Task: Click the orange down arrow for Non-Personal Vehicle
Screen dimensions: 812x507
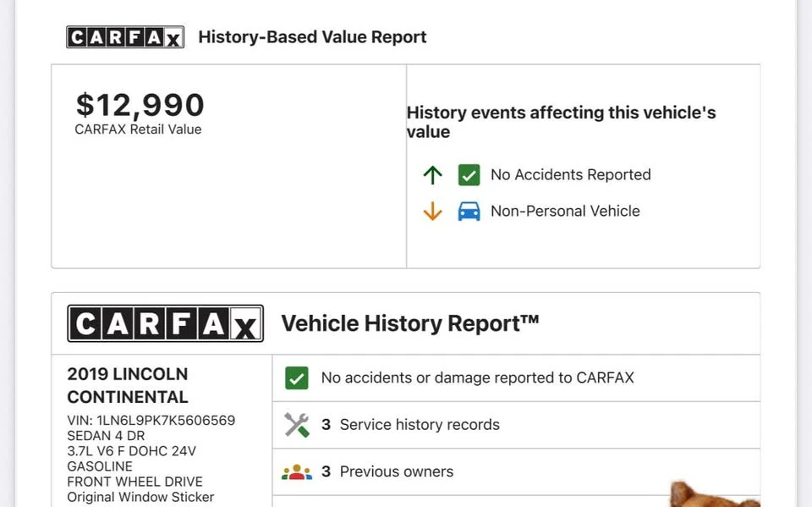Action: 432,211
